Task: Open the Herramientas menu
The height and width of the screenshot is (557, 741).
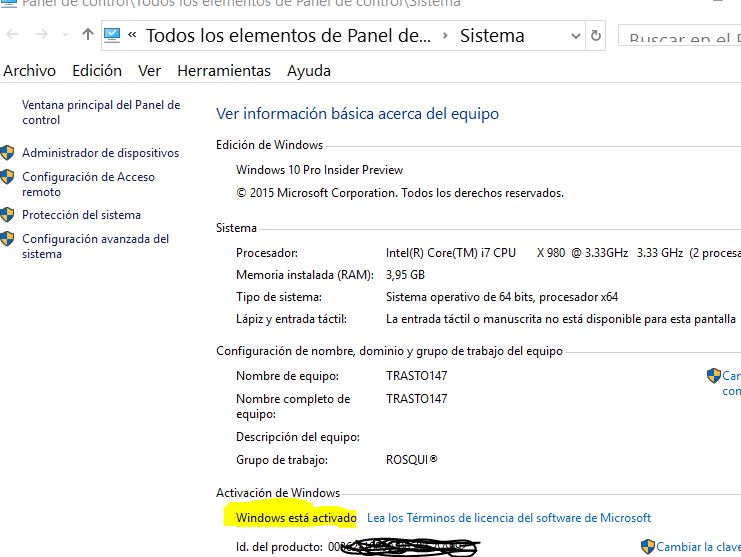Action: (x=224, y=71)
